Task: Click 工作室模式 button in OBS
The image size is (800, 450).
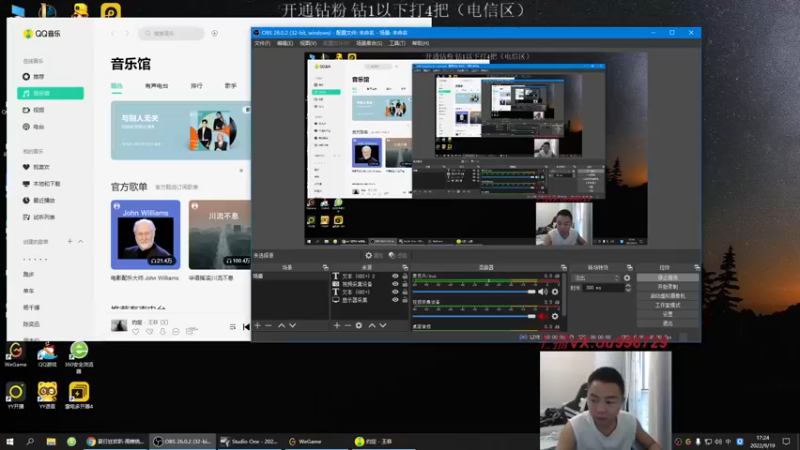Action: 668,305
